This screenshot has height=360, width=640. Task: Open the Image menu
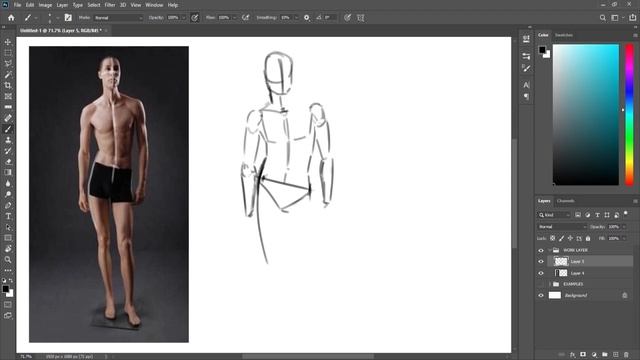point(45,5)
